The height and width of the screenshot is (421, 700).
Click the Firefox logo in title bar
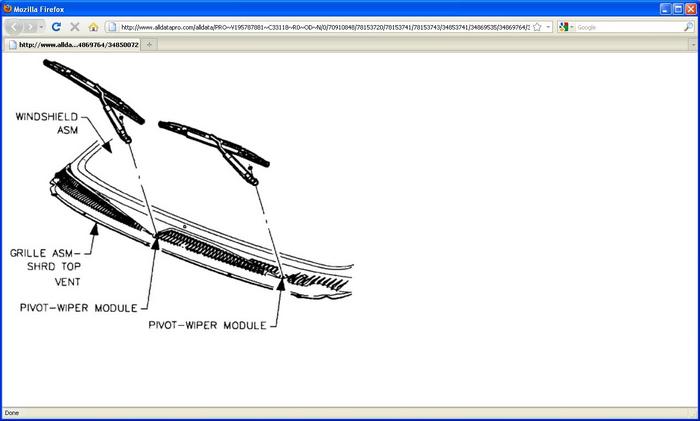7,8
